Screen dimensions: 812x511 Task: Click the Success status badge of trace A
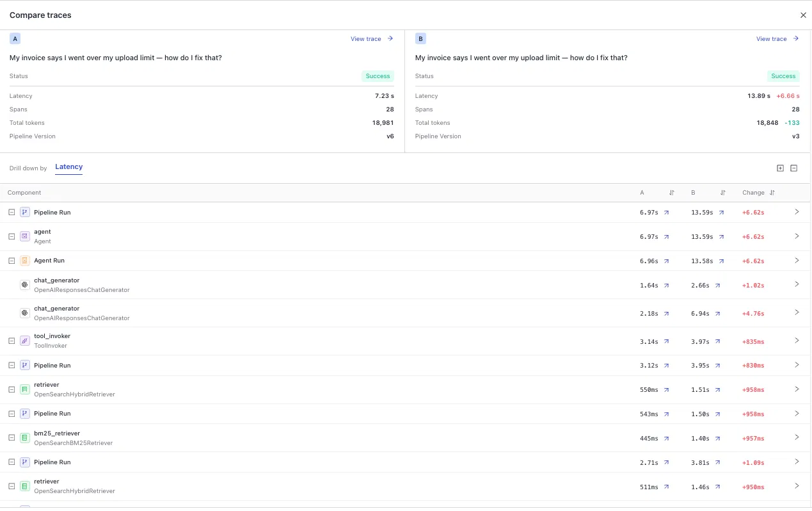[x=378, y=76]
